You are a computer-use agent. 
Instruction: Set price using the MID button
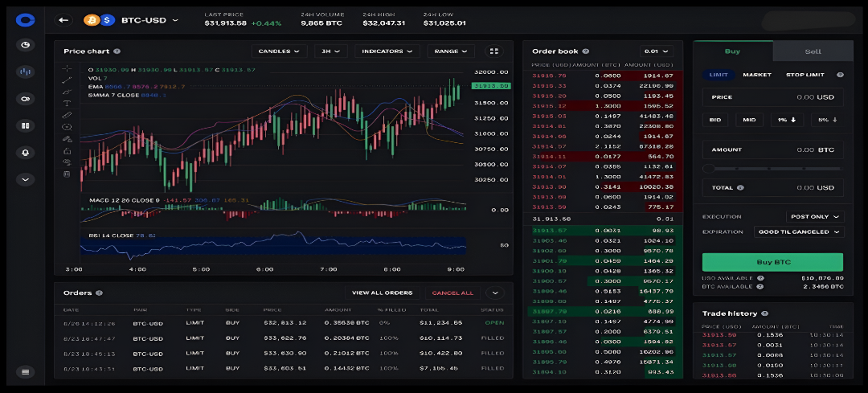pyautogui.click(x=750, y=120)
